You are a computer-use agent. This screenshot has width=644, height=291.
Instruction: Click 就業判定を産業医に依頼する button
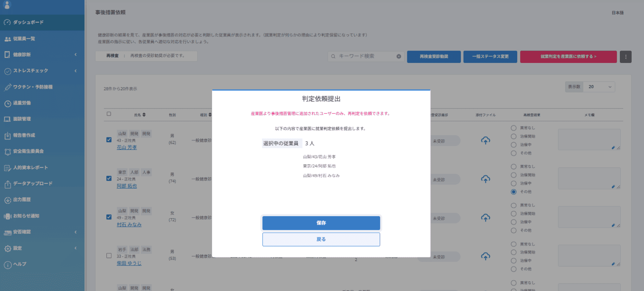click(x=568, y=57)
